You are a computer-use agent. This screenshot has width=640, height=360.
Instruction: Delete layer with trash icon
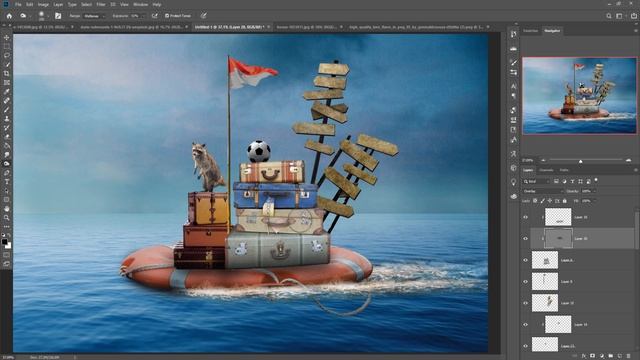tap(629, 356)
